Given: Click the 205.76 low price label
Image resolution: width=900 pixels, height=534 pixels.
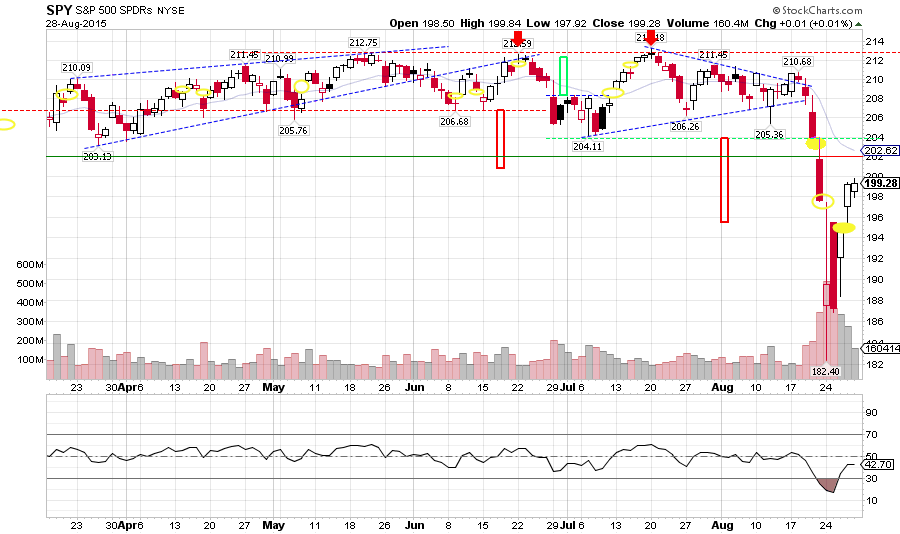Looking at the screenshot, I should point(293,130).
